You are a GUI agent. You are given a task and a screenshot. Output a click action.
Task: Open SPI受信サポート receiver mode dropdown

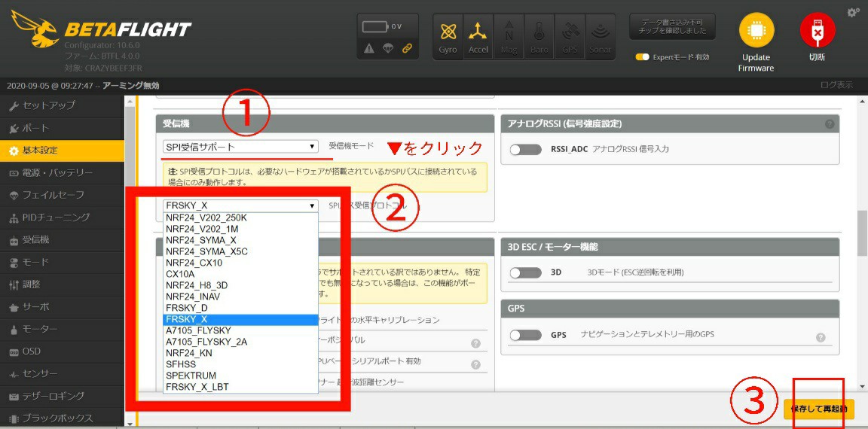241,147
